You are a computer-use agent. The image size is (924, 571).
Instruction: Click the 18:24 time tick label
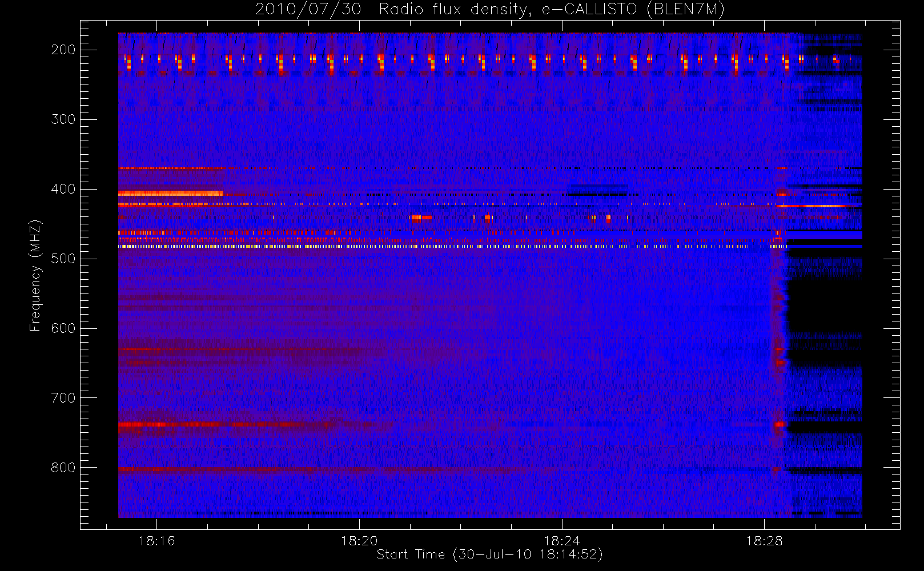pyautogui.click(x=562, y=541)
